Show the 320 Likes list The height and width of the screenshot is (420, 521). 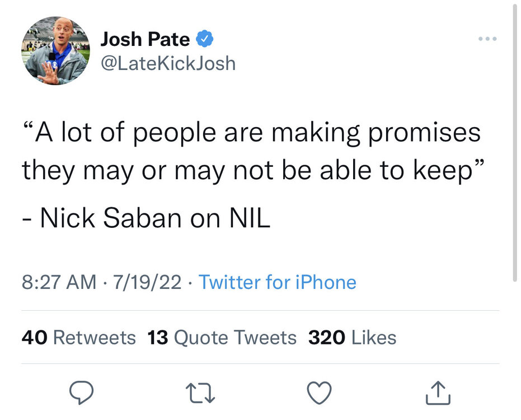[352, 338]
